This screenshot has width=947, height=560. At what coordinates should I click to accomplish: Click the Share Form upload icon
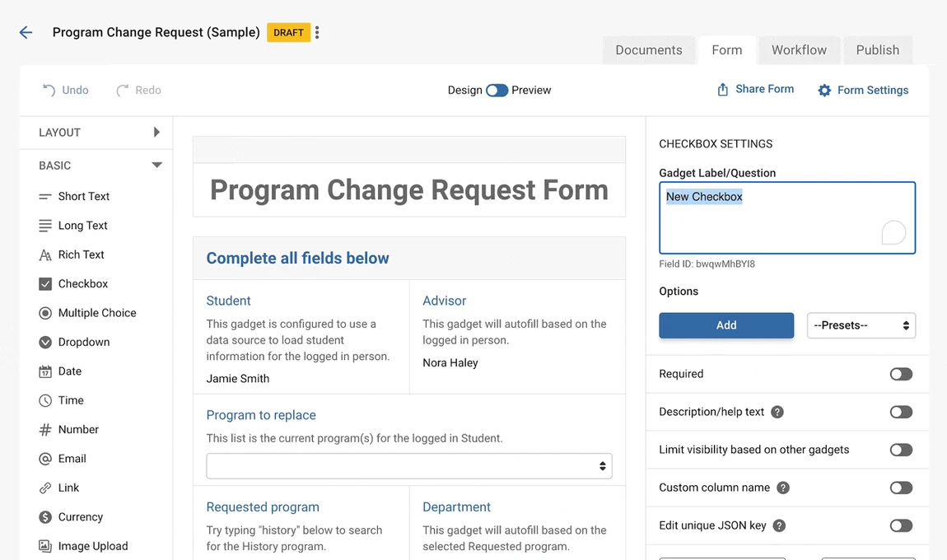click(722, 90)
